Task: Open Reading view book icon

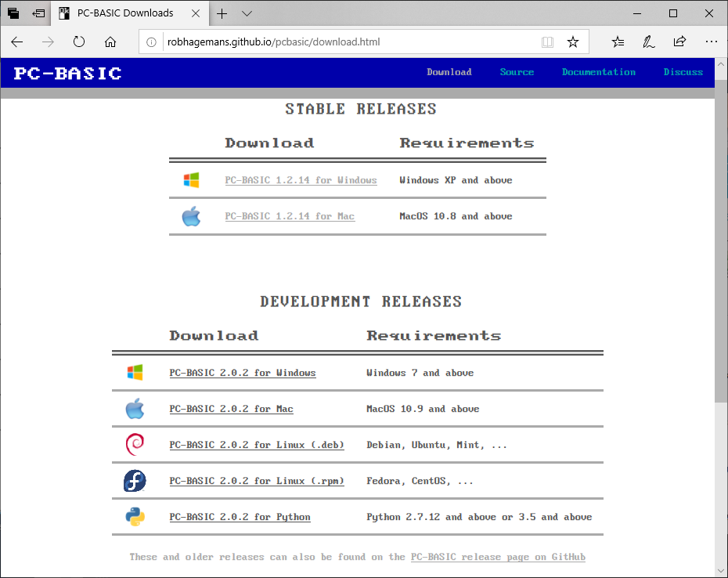Action: (547, 42)
